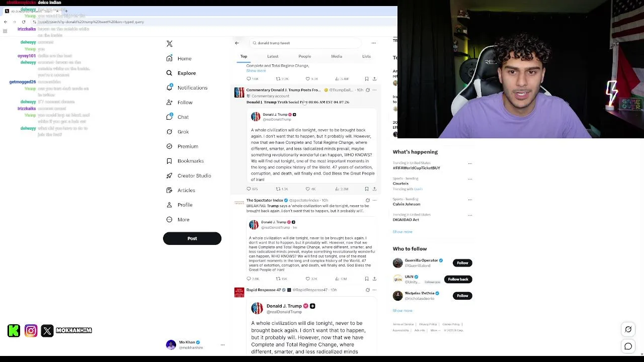Bookmark the top post with 3.4M views
Viewport: 644px width, 362px height.
pyautogui.click(x=367, y=79)
